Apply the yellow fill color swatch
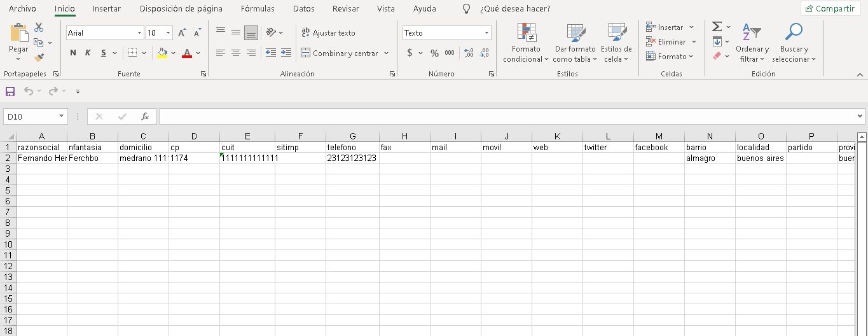 (163, 53)
